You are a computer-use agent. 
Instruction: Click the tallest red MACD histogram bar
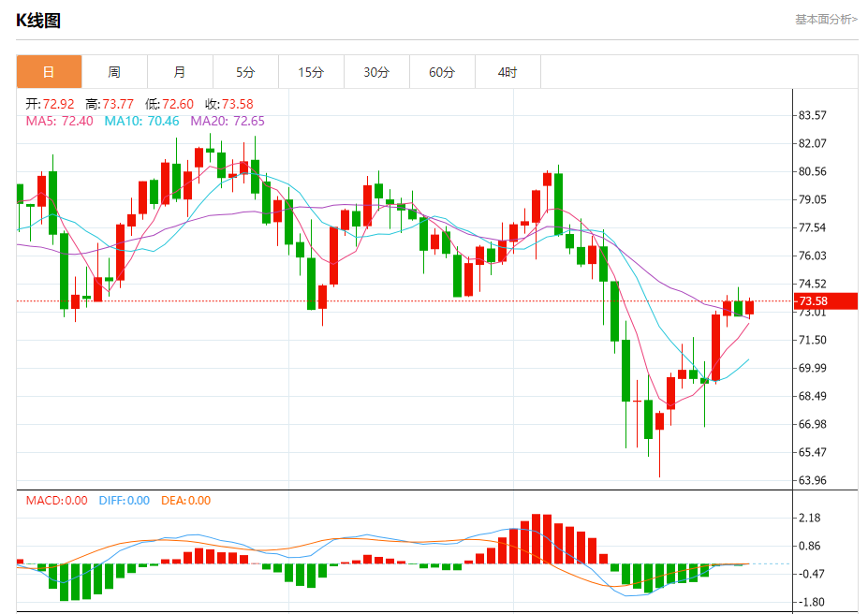click(x=536, y=539)
